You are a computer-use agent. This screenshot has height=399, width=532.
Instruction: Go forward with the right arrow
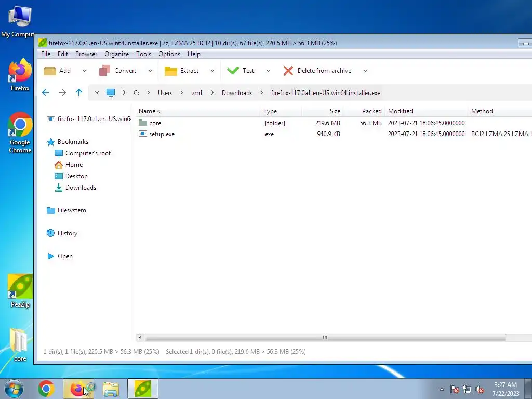(62, 92)
